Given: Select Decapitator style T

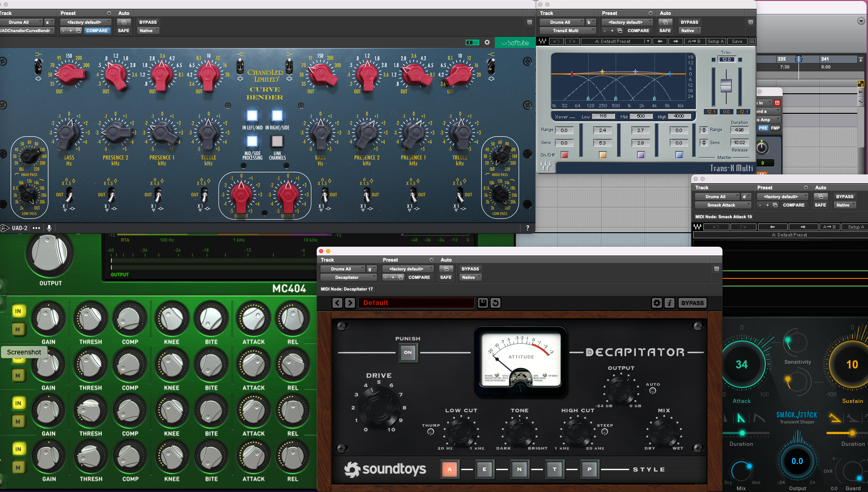Looking at the screenshot, I should [x=555, y=469].
